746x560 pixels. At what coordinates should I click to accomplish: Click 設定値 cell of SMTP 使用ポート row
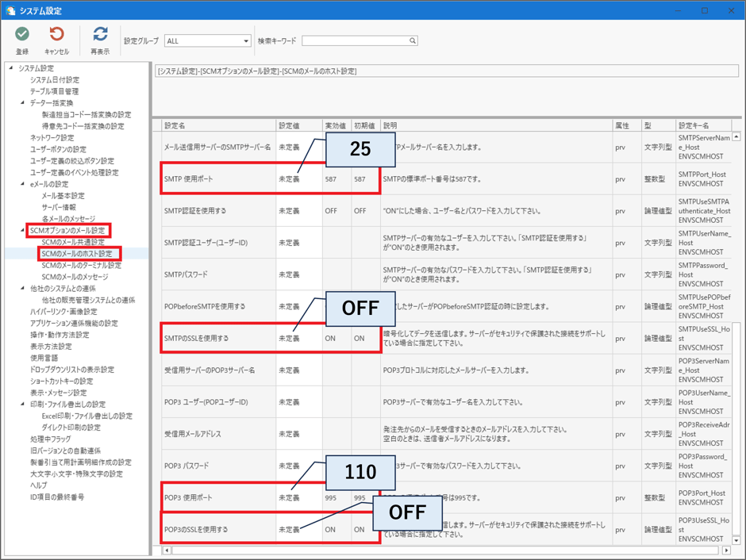point(298,179)
